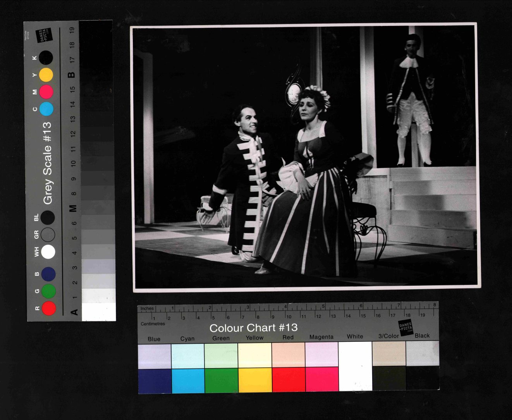512x420 pixels.
Task: Select the bright yellow swatch under Yellow
Action: (x=255, y=380)
